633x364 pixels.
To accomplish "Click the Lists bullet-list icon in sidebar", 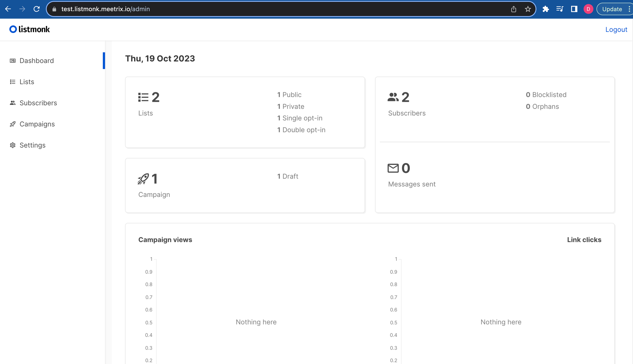I will point(12,82).
